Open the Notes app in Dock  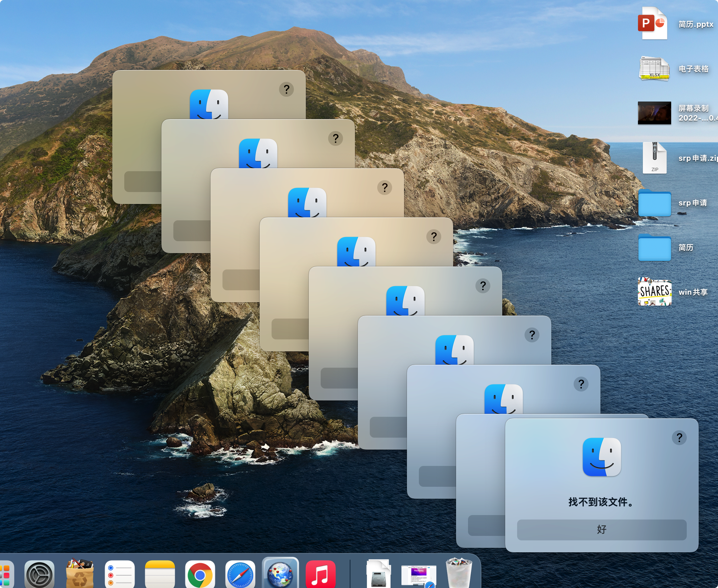click(x=160, y=575)
